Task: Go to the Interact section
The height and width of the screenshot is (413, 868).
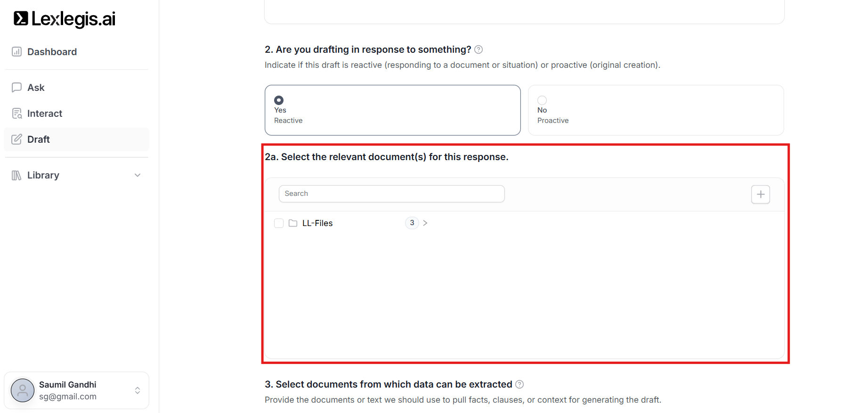Action: pos(45,113)
